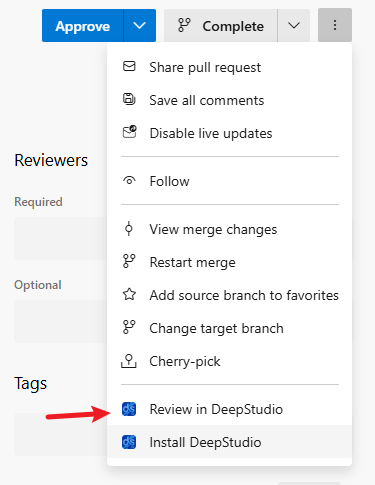The height and width of the screenshot is (485, 375).
Task: Select Restart merge
Action: 229,262
